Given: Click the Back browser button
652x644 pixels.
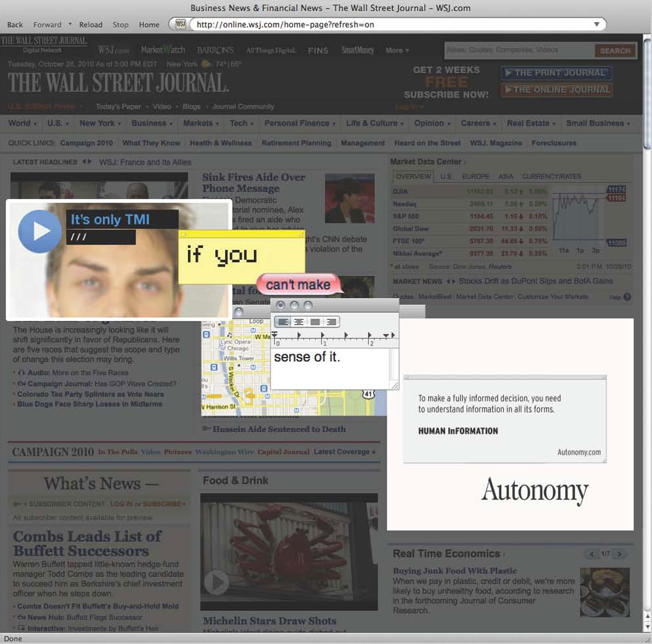Looking at the screenshot, I should pyautogui.click(x=15, y=24).
